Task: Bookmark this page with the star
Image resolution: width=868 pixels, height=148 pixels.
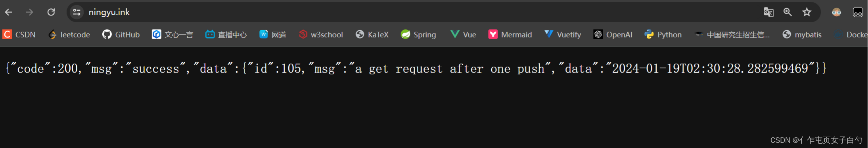Action: coord(807,12)
